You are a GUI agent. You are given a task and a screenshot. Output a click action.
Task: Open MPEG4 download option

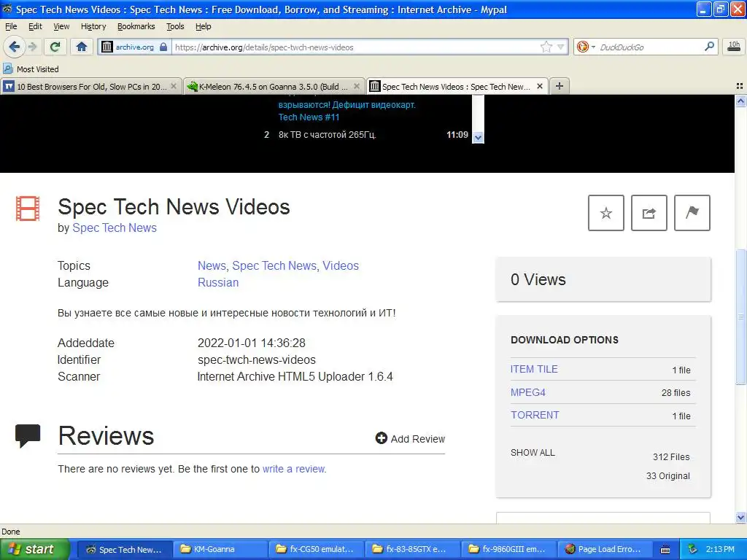tap(528, 392)
